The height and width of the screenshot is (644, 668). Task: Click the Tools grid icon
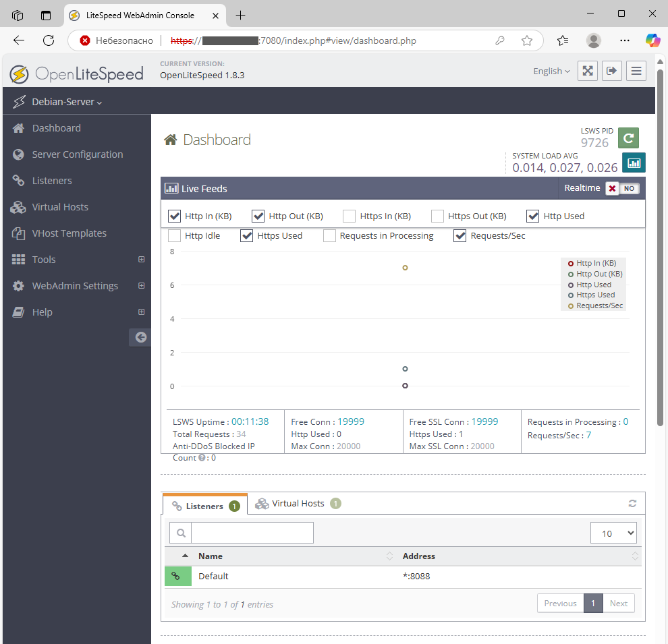pos(18,260)
